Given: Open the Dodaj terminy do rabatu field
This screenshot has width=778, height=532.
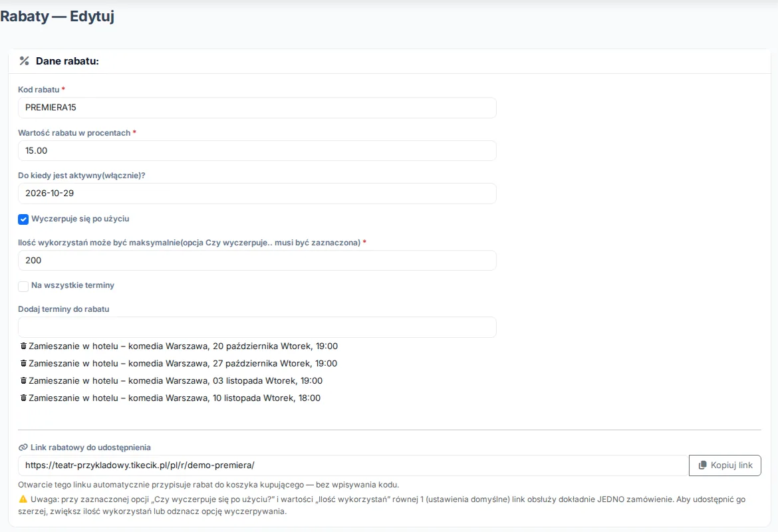Looking at the screenshot, I should (x=257, y=327).
